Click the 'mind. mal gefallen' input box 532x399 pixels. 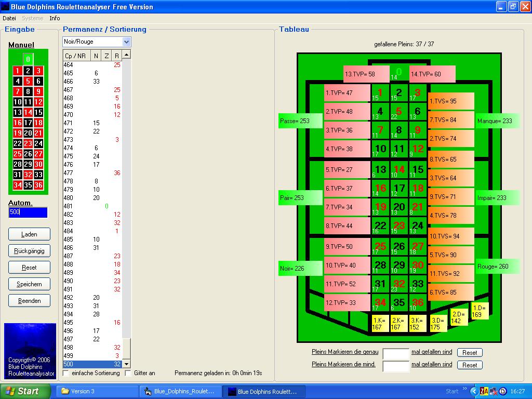coord(396,366)
